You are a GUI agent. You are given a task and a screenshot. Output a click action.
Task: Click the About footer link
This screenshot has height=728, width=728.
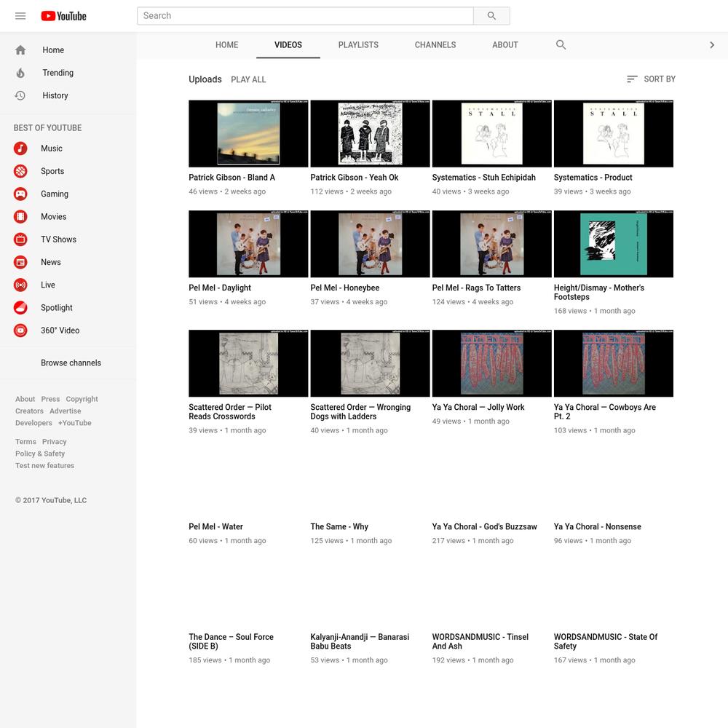(25, 399)
